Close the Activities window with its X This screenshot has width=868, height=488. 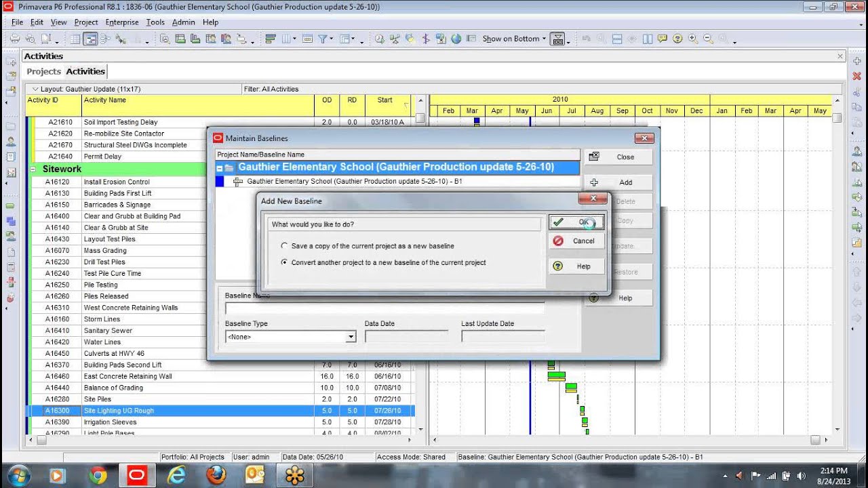[840, 56]
